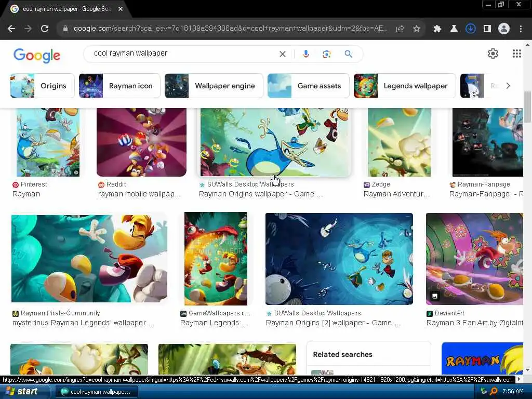The height and width of the screenshot is (399, 532).
Task: Bookmark this page with the star
Action: pyautogui.click(x=417, y=29)
